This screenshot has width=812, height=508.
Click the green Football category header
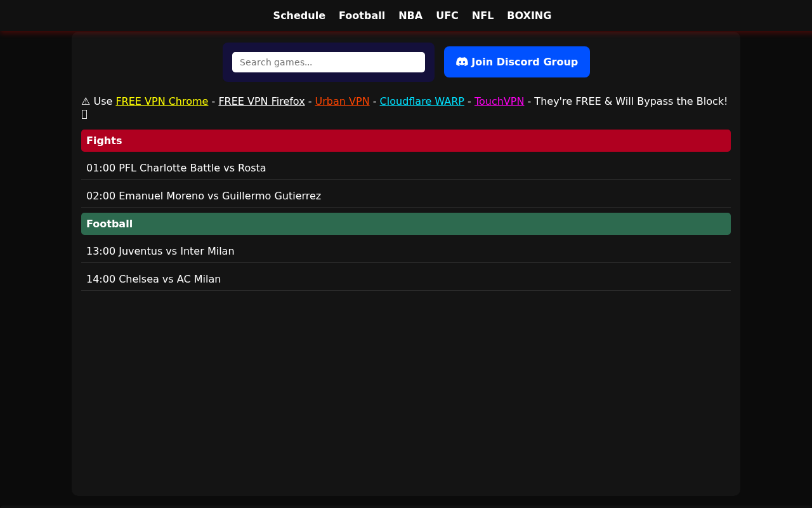[406, 224]
